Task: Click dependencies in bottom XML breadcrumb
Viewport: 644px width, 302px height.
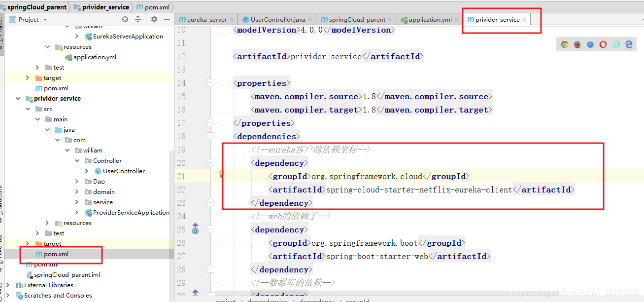Action: [x=267, y=301]
